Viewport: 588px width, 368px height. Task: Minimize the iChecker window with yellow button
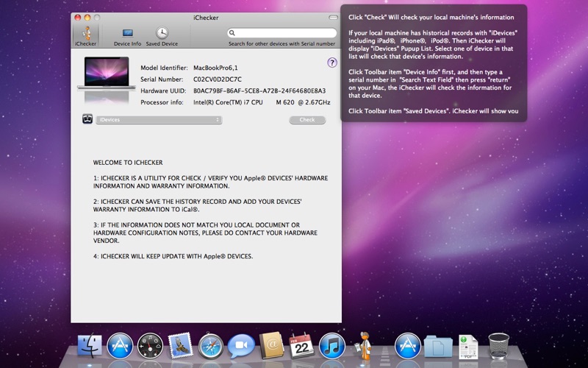(x=87, y=18)
